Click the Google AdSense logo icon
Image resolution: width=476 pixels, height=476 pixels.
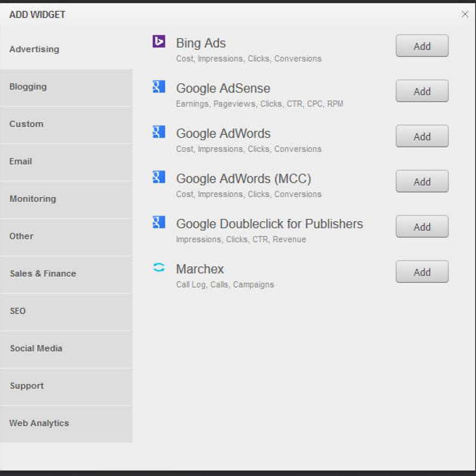coord(159,86)
